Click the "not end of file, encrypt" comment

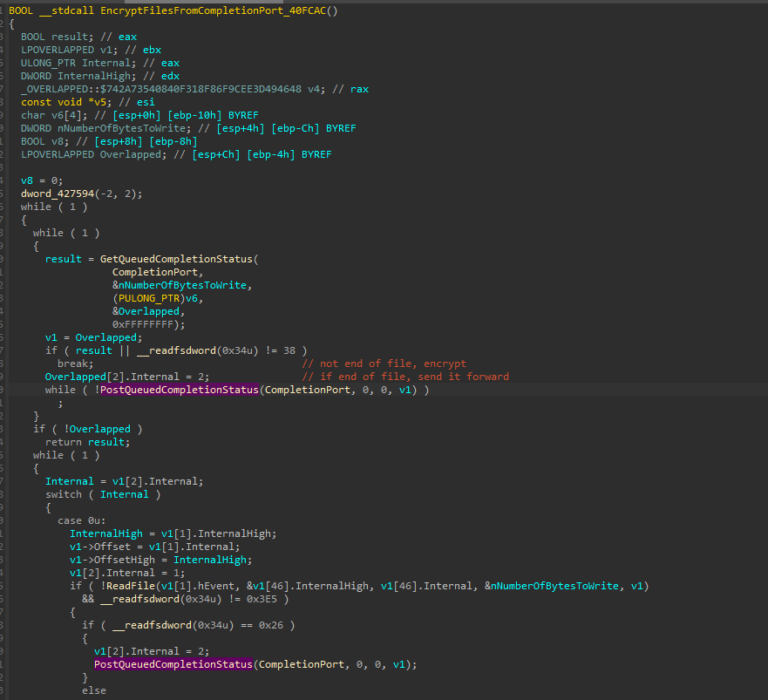point(391,364)
